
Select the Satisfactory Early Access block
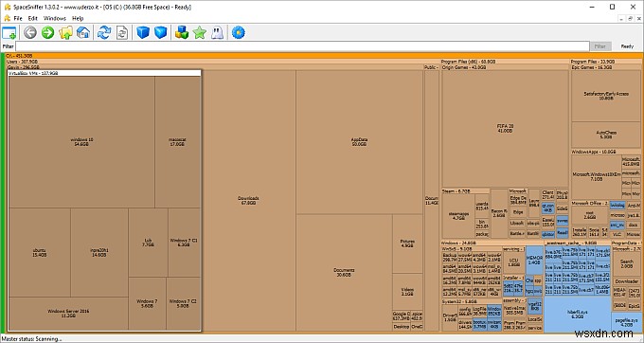coord(606,96)
